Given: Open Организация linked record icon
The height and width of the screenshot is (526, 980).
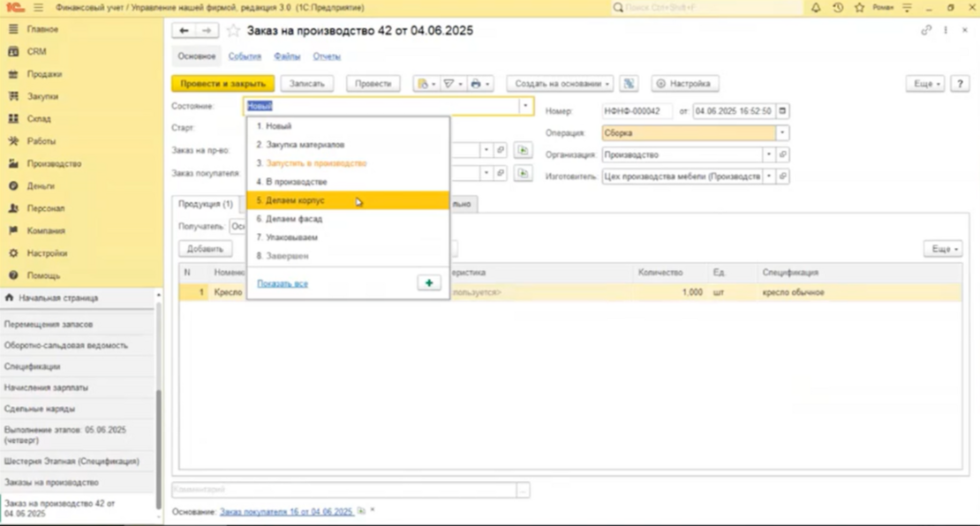Looking at the screenshot, I should click(x=782, y=155).
